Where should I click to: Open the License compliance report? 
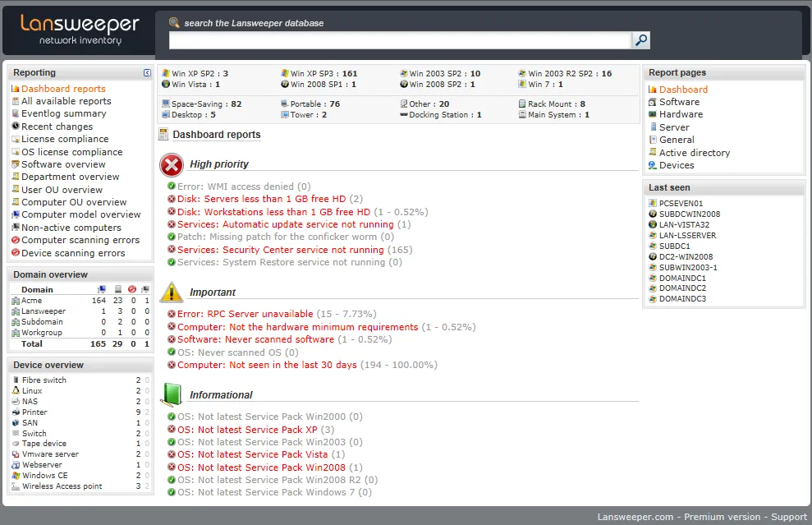pos(65,139)
